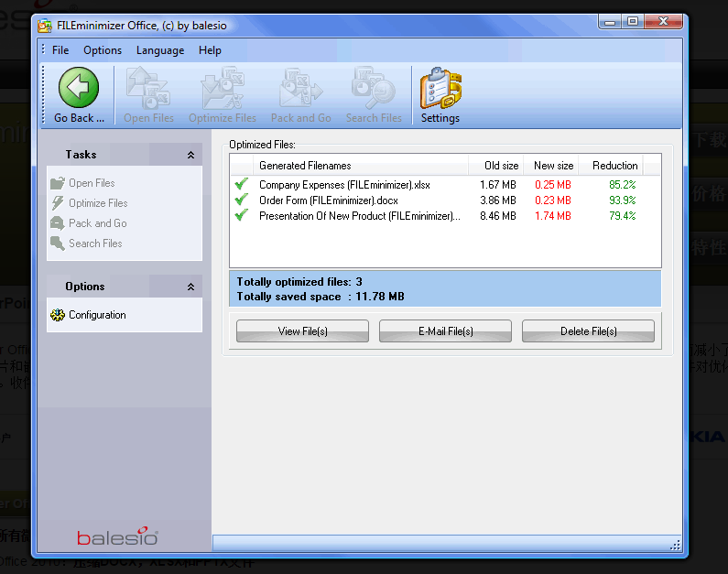Screen dimensions: 728x574
Task: Click the green Go Back arrow icon
Action: pos(79,88)
